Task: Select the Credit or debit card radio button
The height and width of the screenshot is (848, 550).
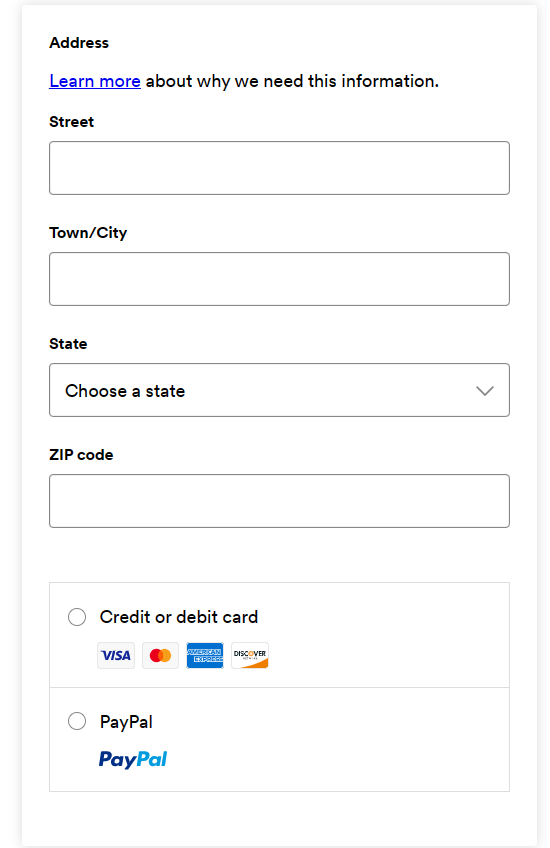Action: pyautogui.click(x=77, y=617)
